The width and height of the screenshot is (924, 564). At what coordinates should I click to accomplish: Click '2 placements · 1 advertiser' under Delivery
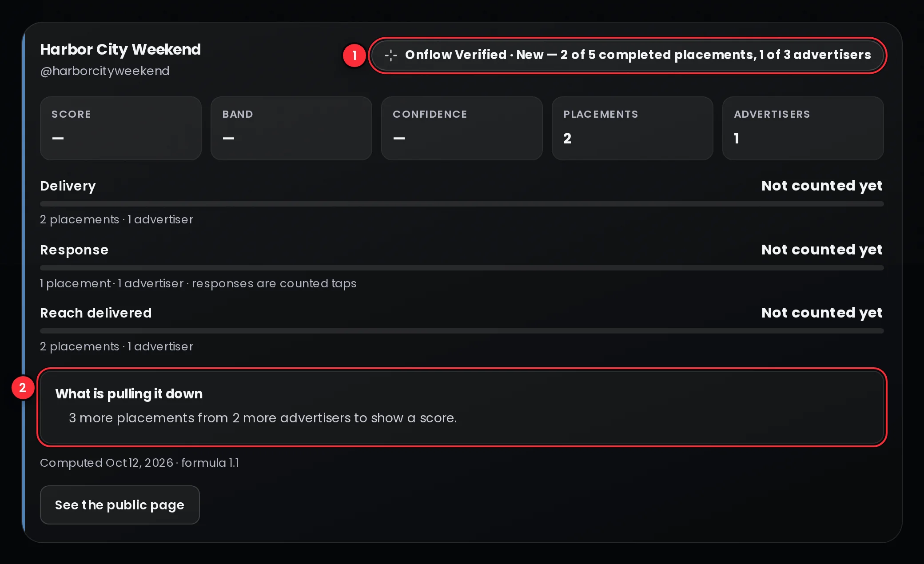(117, 219)
